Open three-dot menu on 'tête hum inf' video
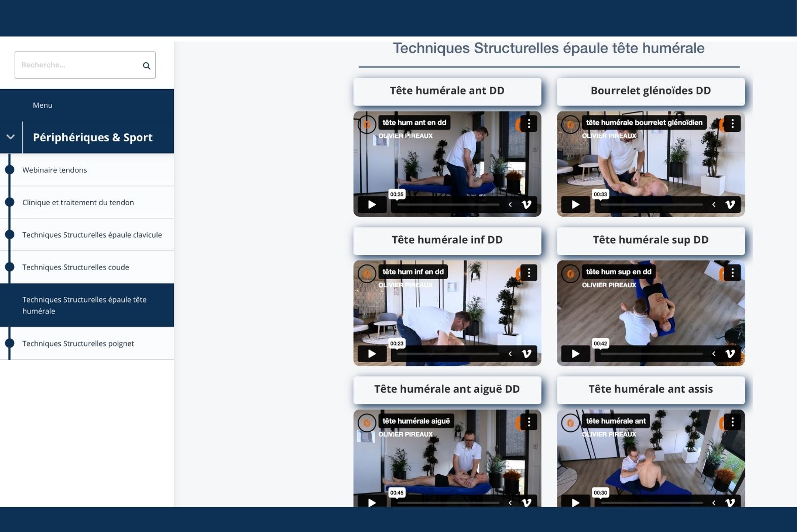Viewport: 797px width, 532px height. tap(529, 273)
